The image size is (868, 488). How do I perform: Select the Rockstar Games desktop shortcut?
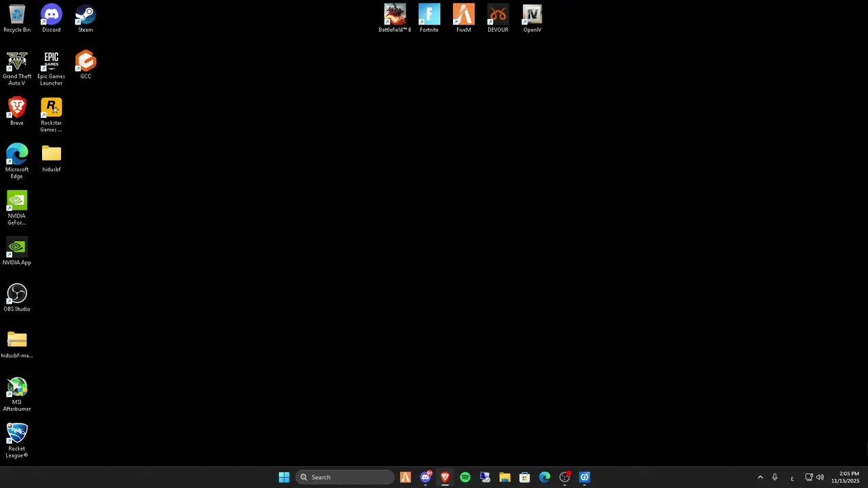pos(51,115)
